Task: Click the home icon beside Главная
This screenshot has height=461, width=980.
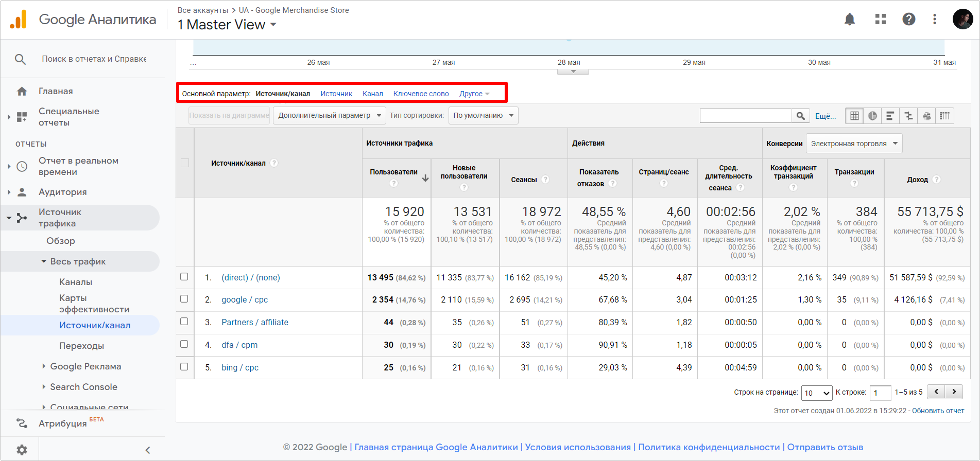Action: click(22, 92)
